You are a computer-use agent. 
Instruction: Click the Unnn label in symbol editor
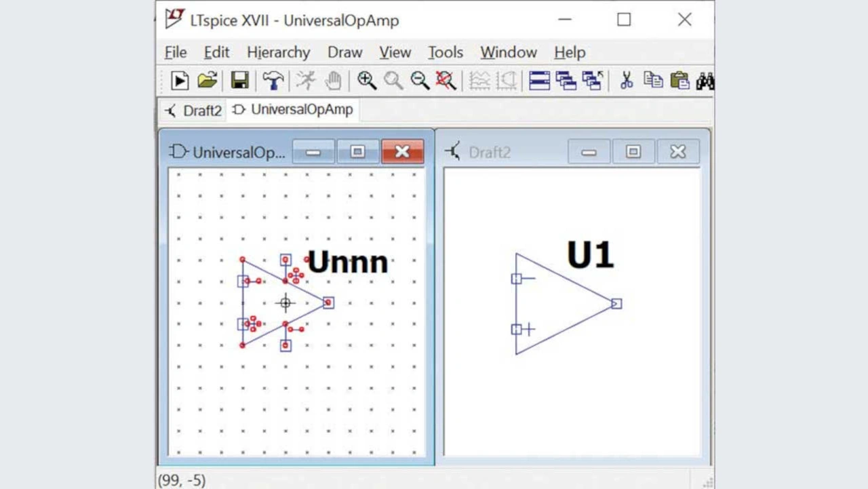point(347,262)
